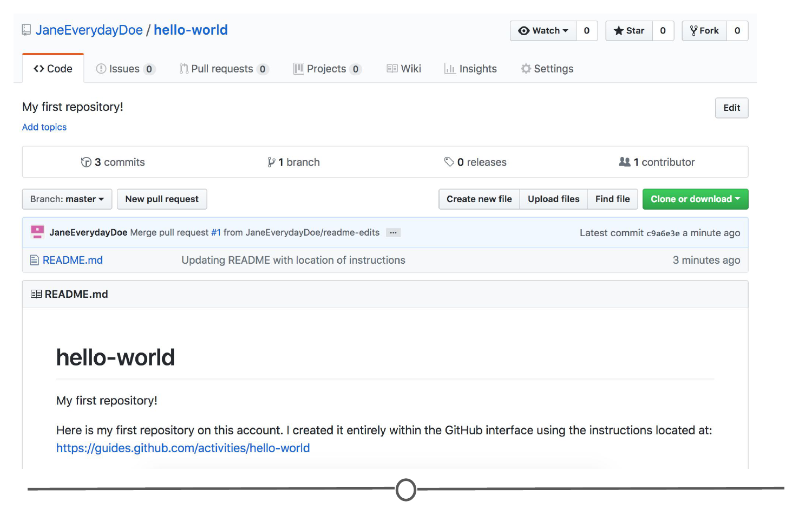Click the commits history clock icon

tap(86, 162)
